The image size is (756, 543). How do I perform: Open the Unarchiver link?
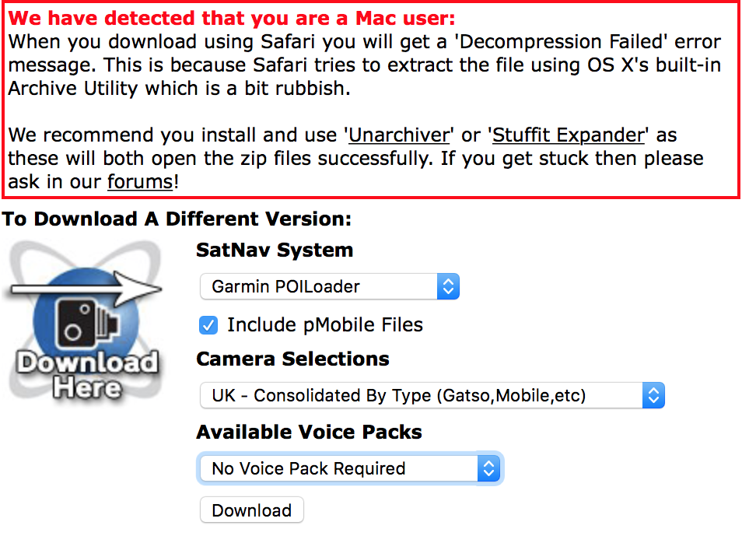[399, 135]
